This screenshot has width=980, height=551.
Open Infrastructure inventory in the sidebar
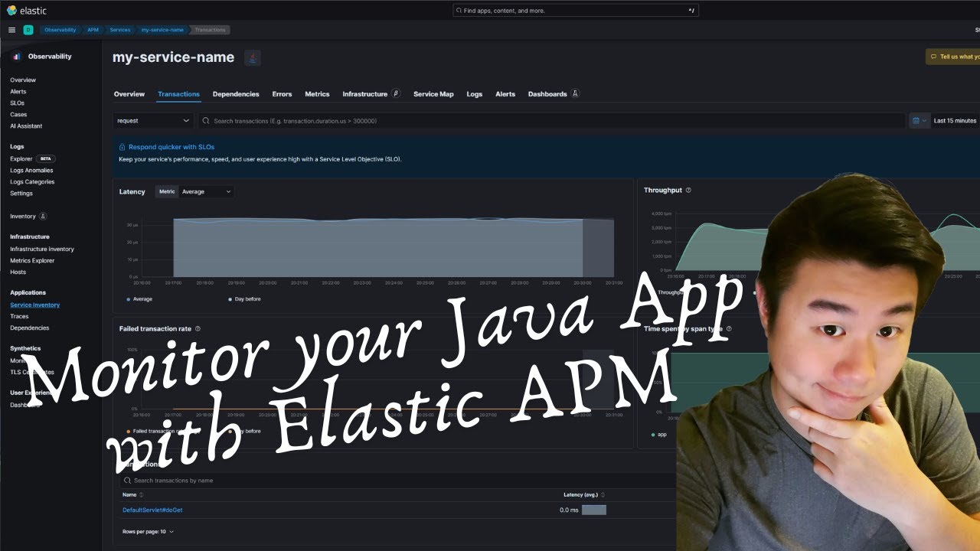tap(42, 249)
